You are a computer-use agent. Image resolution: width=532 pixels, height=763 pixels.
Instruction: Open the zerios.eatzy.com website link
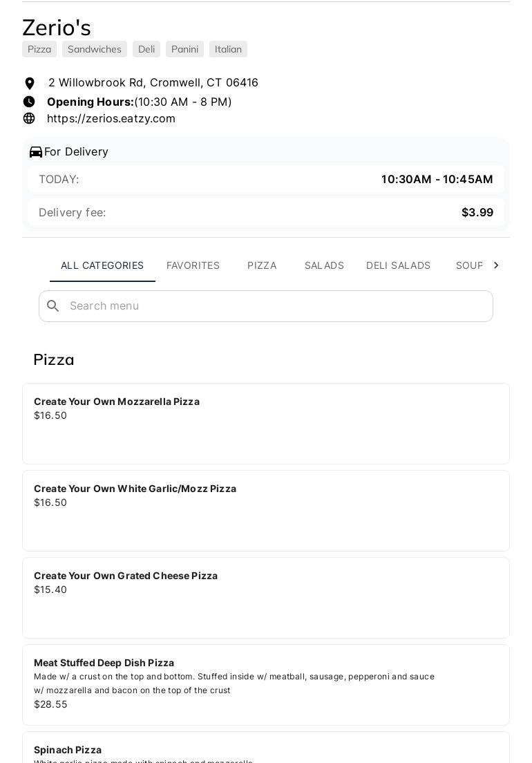tap(111, 118)
